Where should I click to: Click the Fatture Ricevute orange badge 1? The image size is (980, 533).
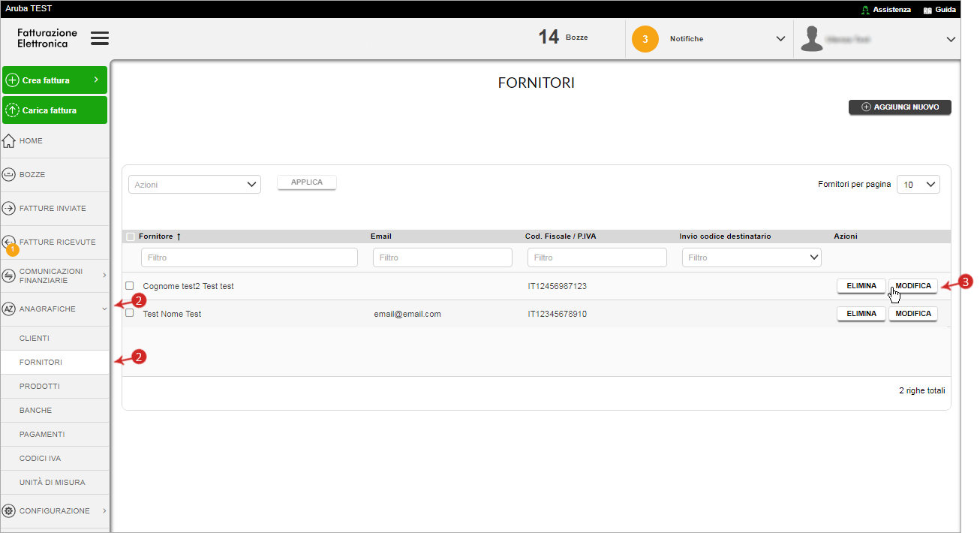[x=13, y=250]
